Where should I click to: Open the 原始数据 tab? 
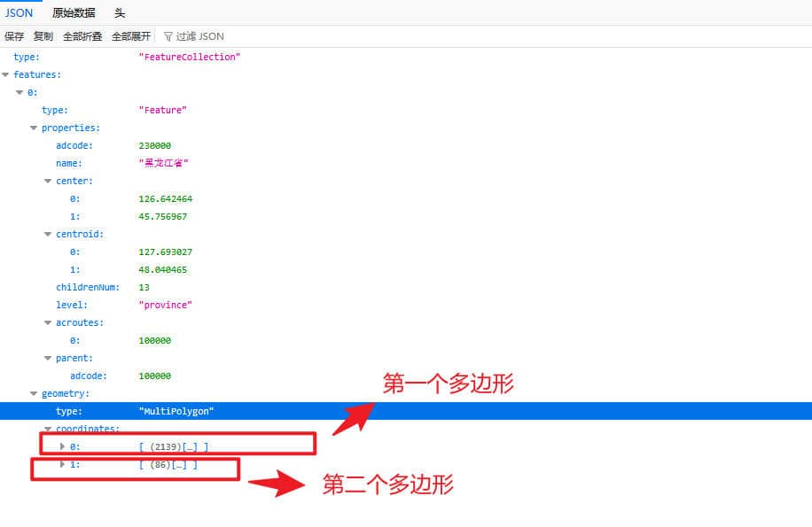coord(75,13)
